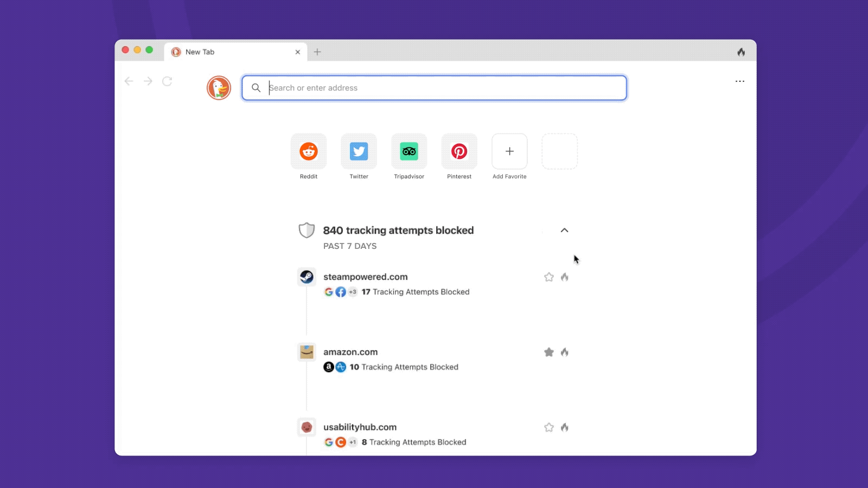Click the Amazon favicon in history list
The height and width of the screenshot is (488, 868).
click(x=307, y=352)
